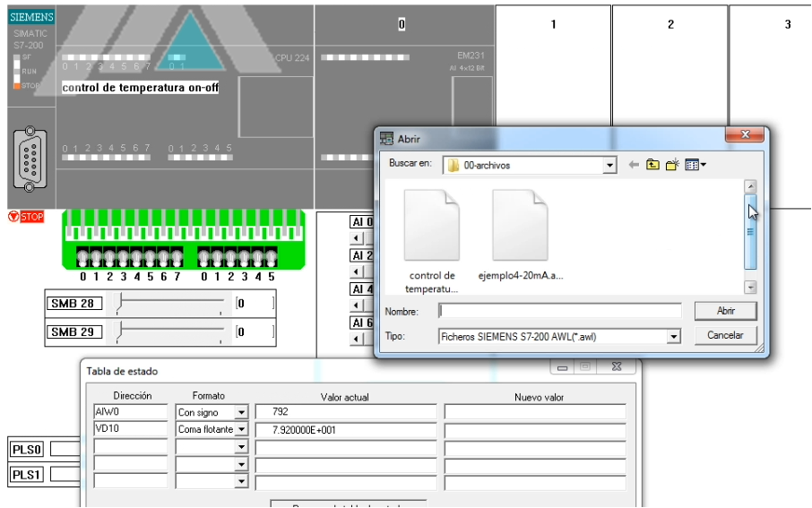
Task: Click the PLS0 label
Action: click(26, 450)
